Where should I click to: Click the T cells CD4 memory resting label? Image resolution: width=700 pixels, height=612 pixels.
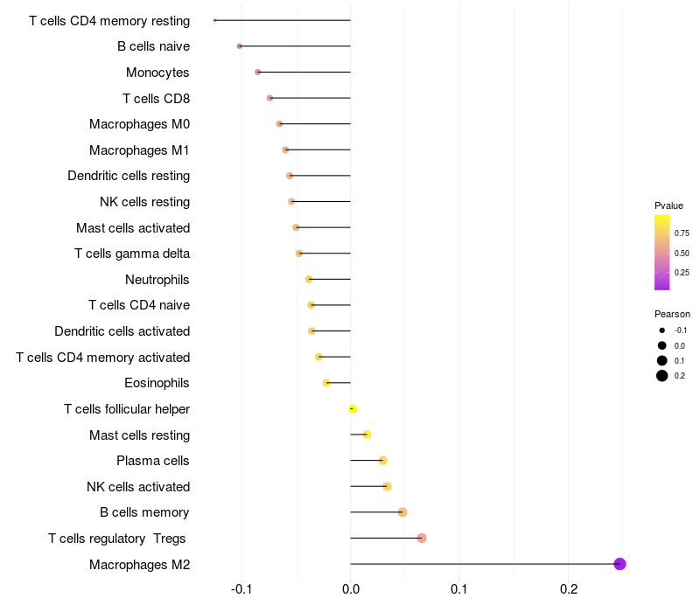109,21
